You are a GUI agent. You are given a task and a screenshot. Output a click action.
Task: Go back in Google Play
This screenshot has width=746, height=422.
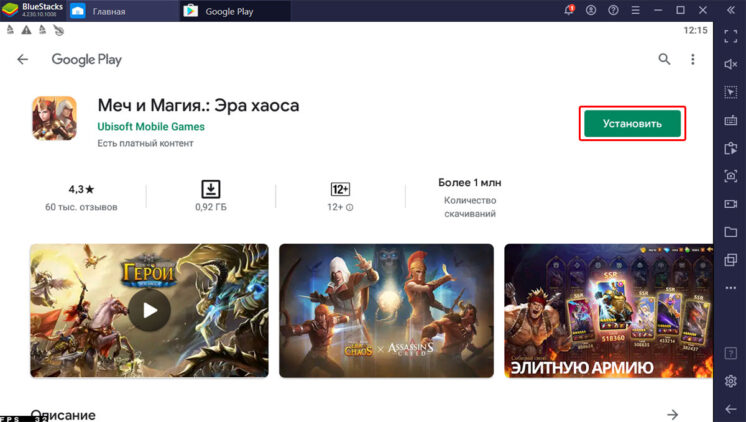(x=23, y=59)
